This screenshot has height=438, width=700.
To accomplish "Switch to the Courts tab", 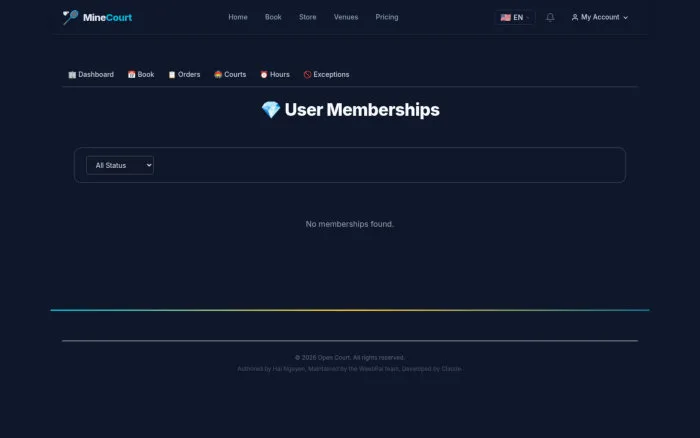I will 230,75.
